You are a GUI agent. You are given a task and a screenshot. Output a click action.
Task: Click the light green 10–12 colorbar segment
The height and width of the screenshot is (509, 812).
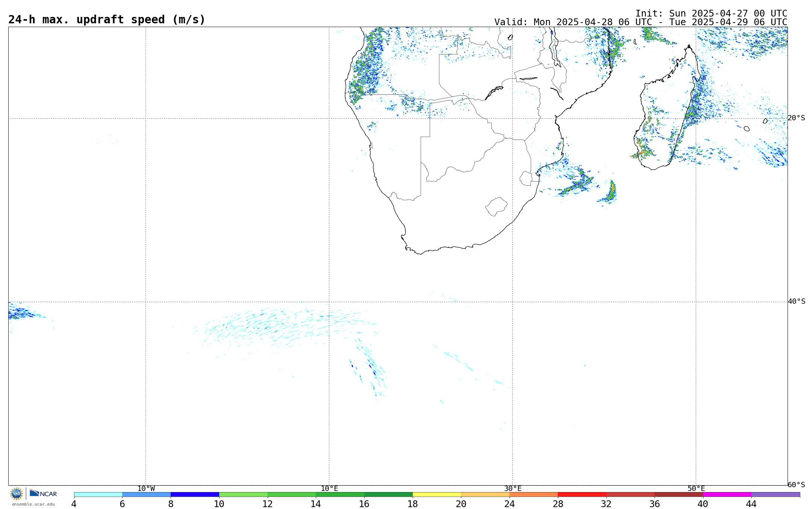coord(243,495)
